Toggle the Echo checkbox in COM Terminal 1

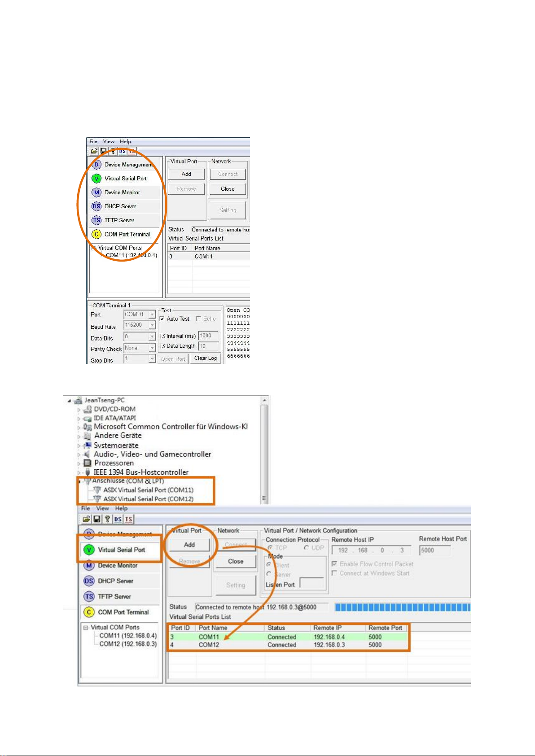198,319
